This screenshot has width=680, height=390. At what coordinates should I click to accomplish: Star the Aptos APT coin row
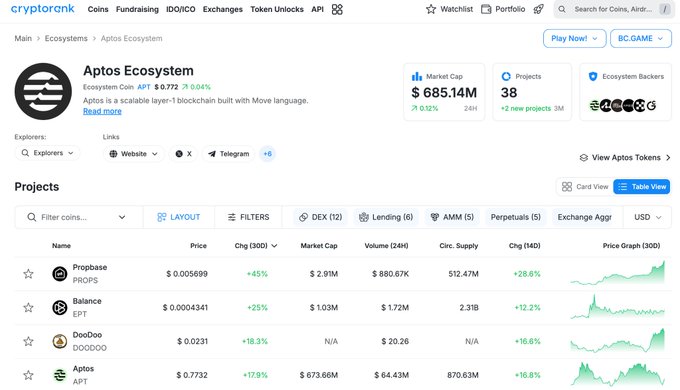tap(28, 375)
